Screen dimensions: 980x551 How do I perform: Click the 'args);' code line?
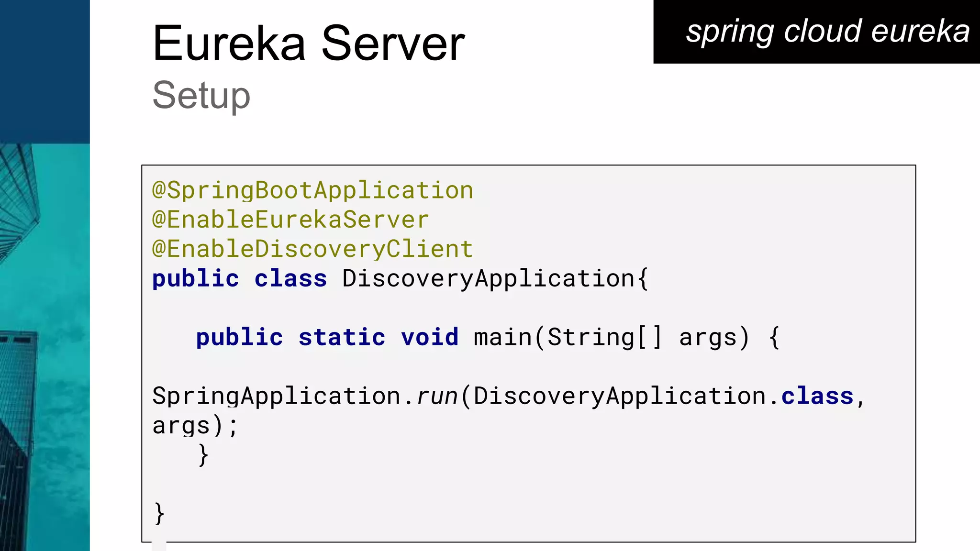click(195, 426)
